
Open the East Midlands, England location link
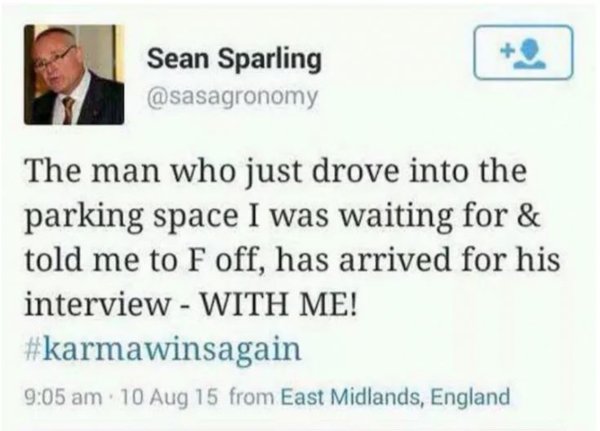(x=394, y=396)
